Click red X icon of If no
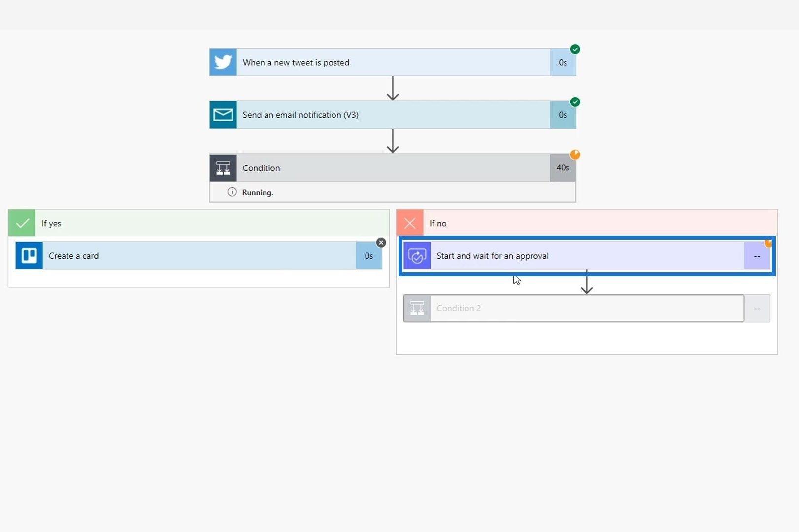The image size is (799, 532). (x=410, y=223)
